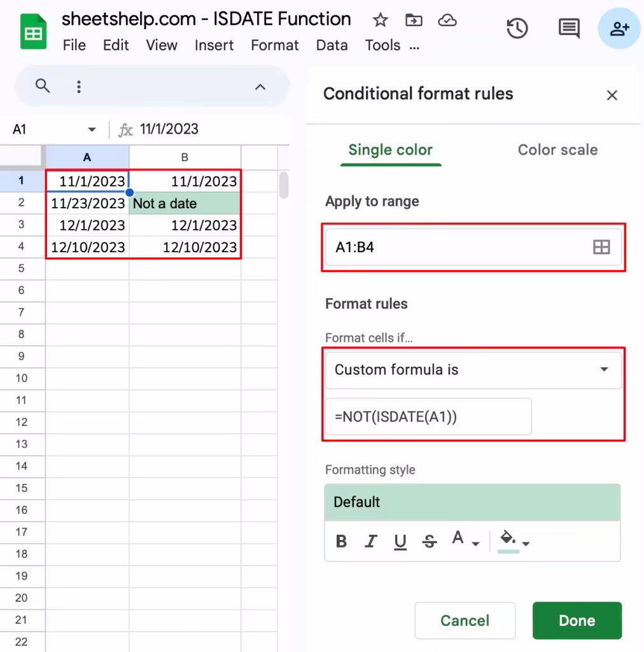This screenshot has height=652, width=644.
Task: Click the Done button
Action: [x=577, y=620]
